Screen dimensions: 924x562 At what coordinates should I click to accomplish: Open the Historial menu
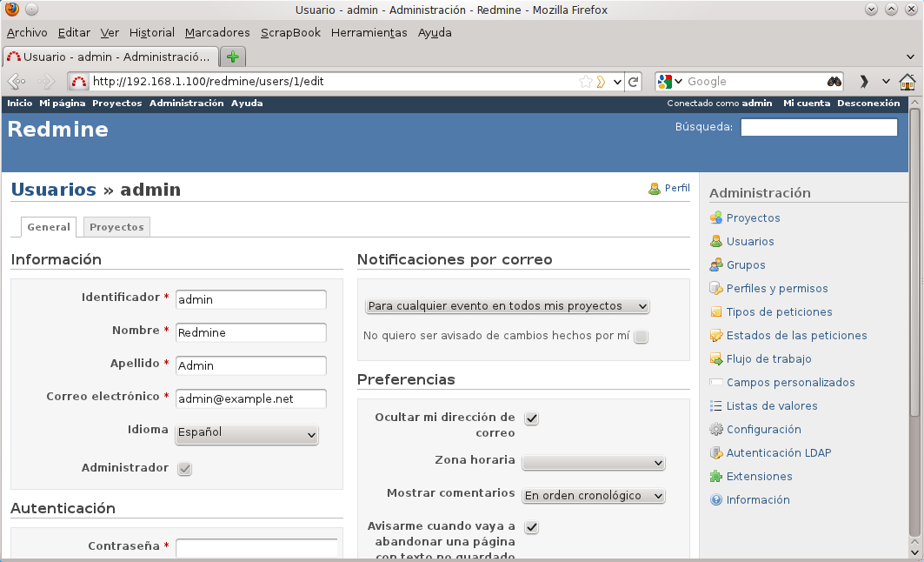click(152, 32)
